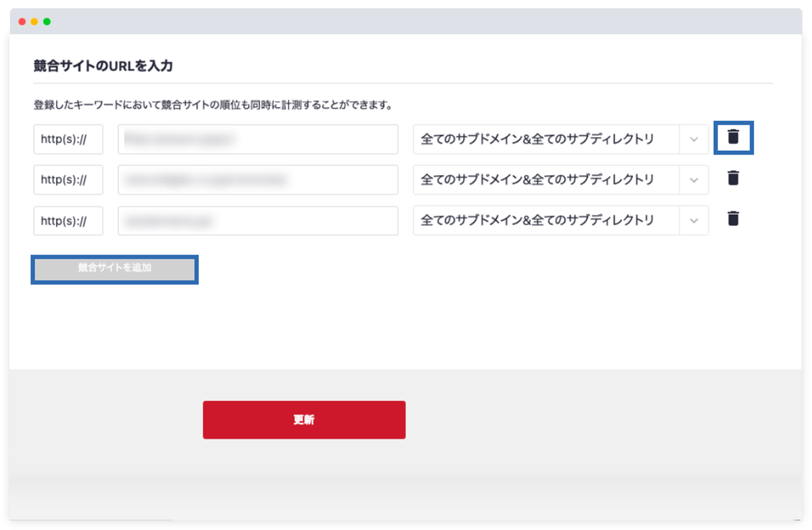The width and height of the screenshot is (812, 530).
Task: Open the dropdown on the third competitor row
Action: click(x=560, y=220)
